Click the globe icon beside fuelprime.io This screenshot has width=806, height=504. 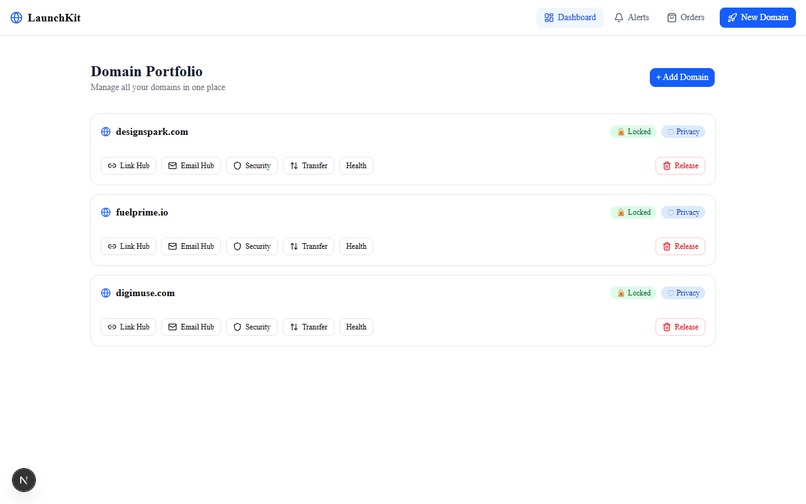pos(106,212)
